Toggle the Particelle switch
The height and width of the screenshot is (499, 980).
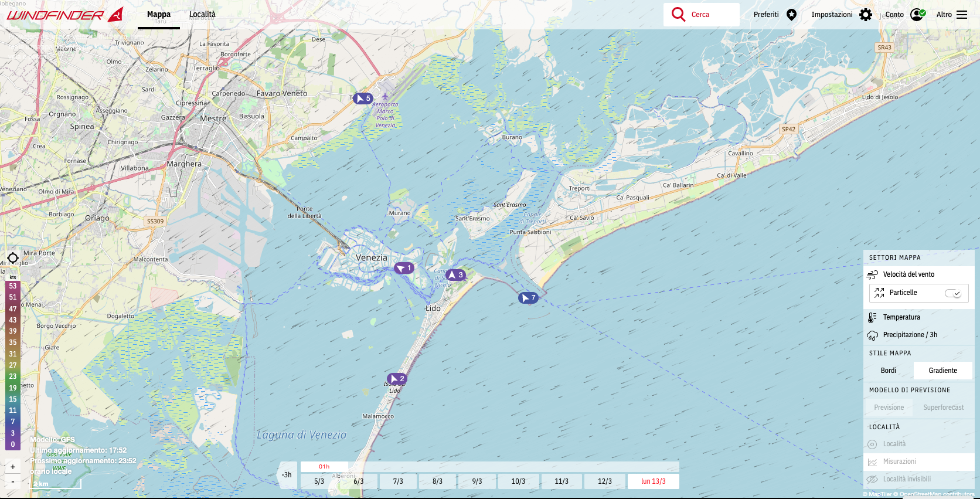[x=953, y=293]
